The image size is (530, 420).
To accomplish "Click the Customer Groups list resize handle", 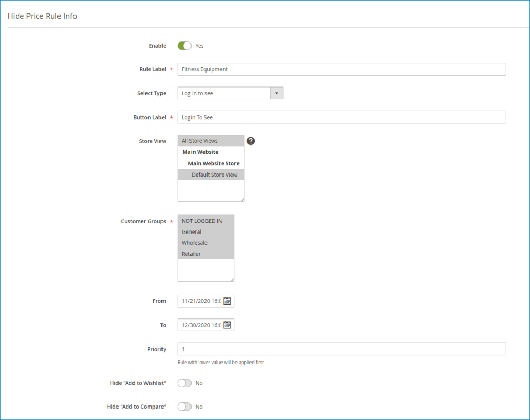I will (x=232, y=279).
